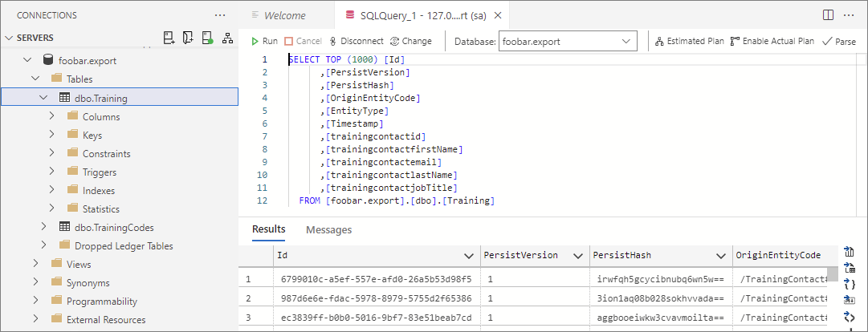Toggle Enable Actual Plan
Viewport: 868px width, 332px height.
pos(772,41)
